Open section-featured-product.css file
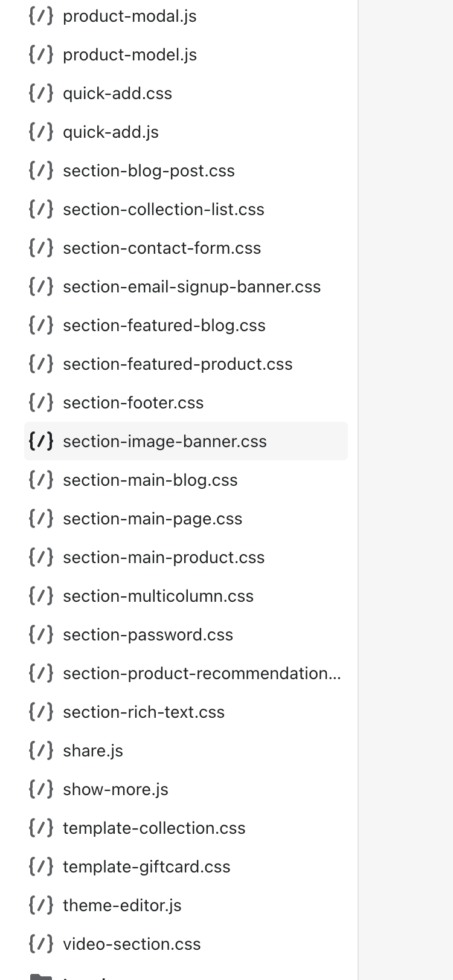 point(178,364)
